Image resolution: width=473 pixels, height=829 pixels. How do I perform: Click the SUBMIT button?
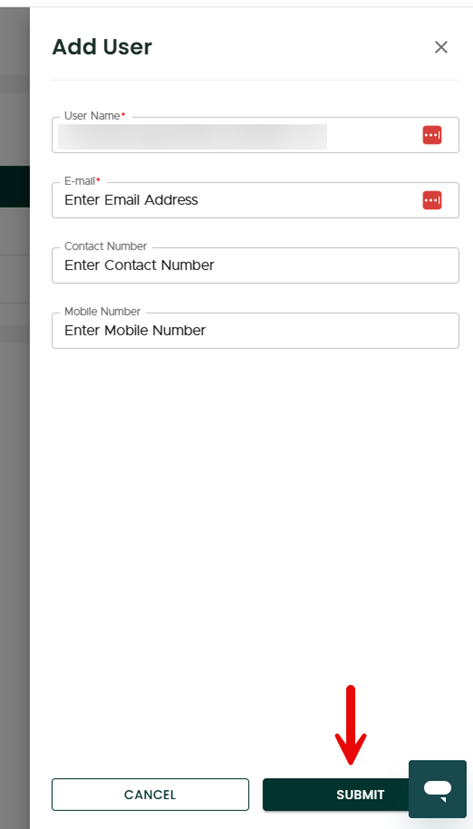336,795
